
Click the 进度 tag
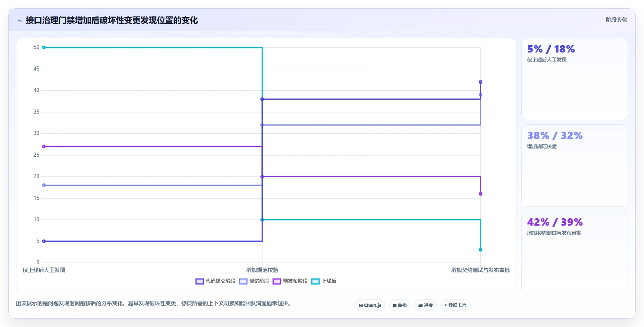click(425, 305)
